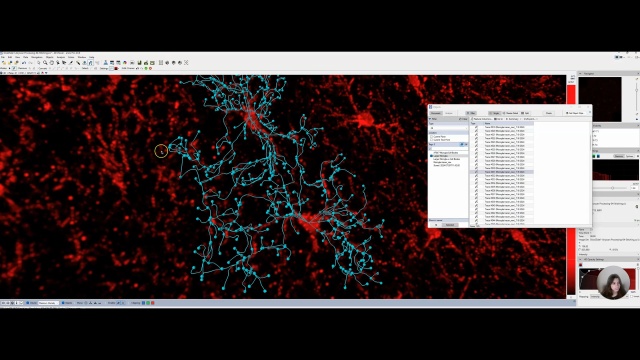The width and height of the screenshot is (640, 360).
Task: Click the Navigator thumbnail preview
Action: (x=600, y=99)
